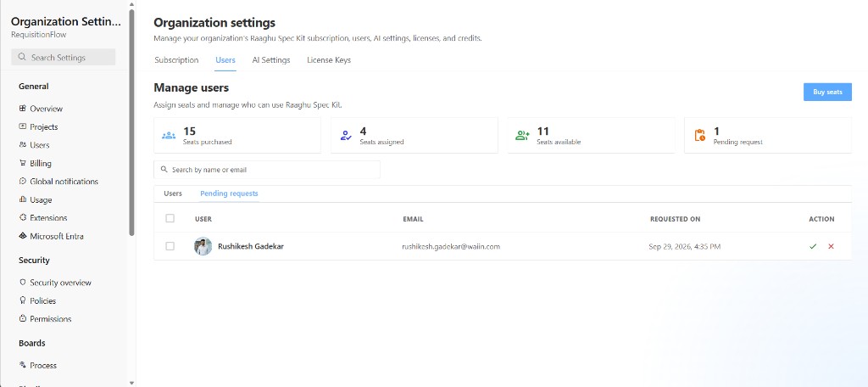Click the sidebar scroll up arrow
868x387 pixels.
[131, 4]
